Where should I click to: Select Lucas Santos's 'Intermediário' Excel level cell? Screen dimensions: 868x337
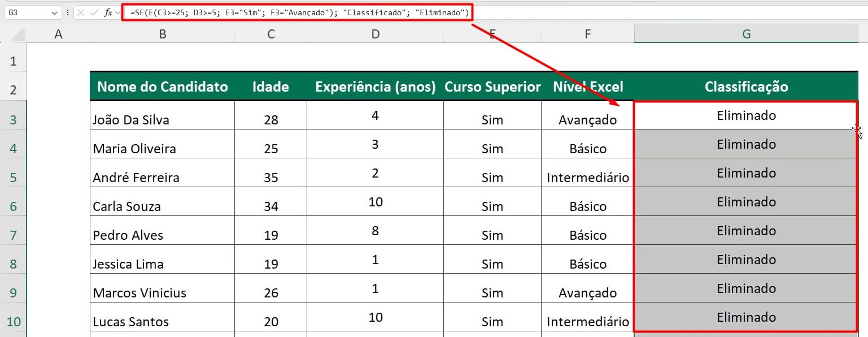pyautogui.click(x=588, y=317)
